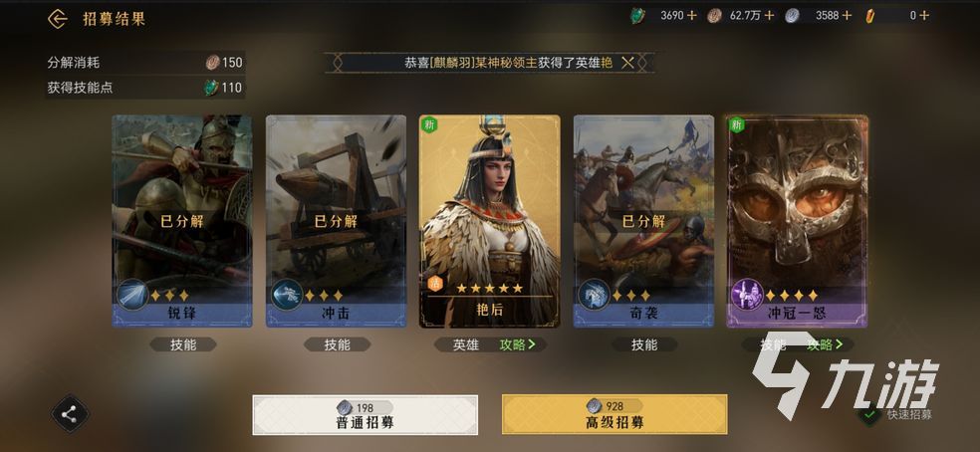Screen dimensions: 980x452
Task: Add more green jade currency with plus
Action: point(692,16)
